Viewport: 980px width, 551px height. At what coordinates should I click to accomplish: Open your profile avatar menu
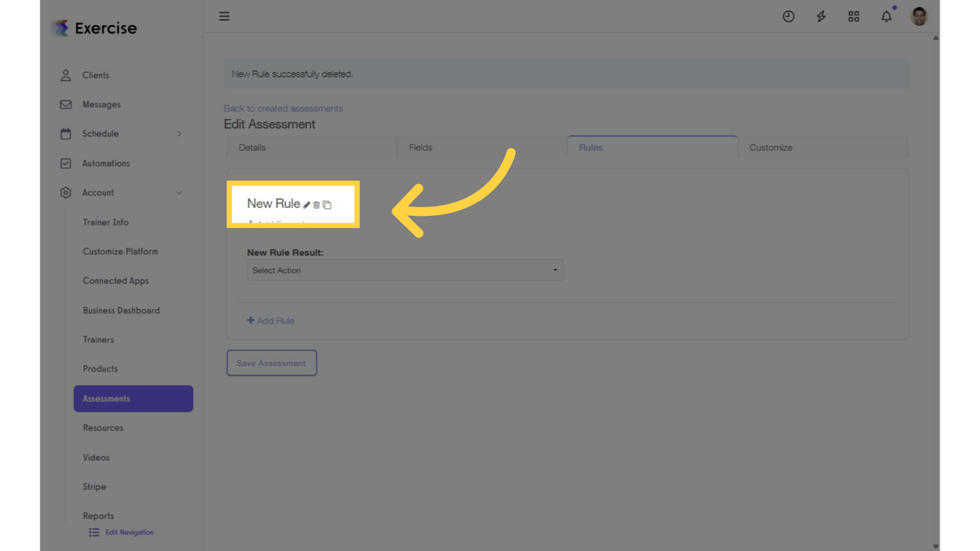pos(918,16)
